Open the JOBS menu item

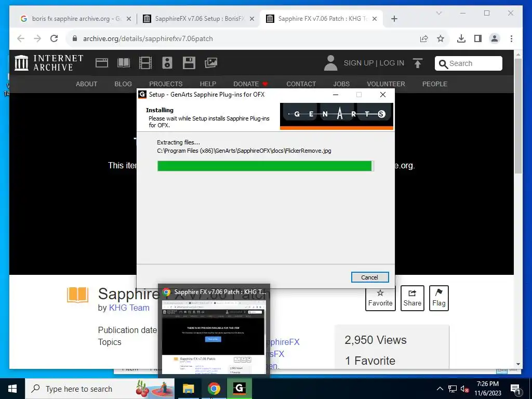tap(341, 84)
